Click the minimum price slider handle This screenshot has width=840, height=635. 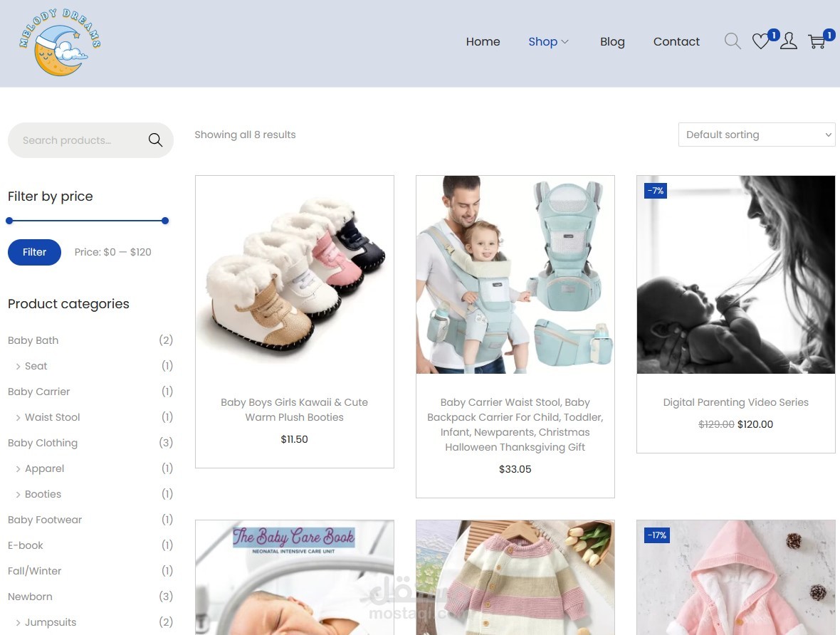point(9,221)
